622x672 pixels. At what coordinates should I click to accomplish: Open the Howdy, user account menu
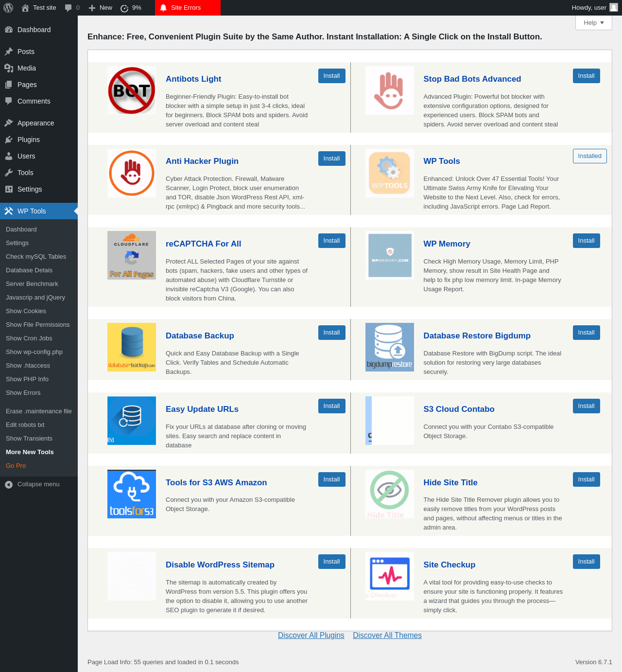point(595,8)
